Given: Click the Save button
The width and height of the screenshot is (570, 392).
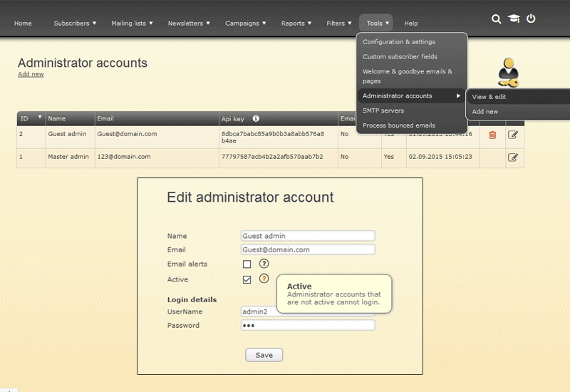Looking at the screenshot, I should [264, 355].
